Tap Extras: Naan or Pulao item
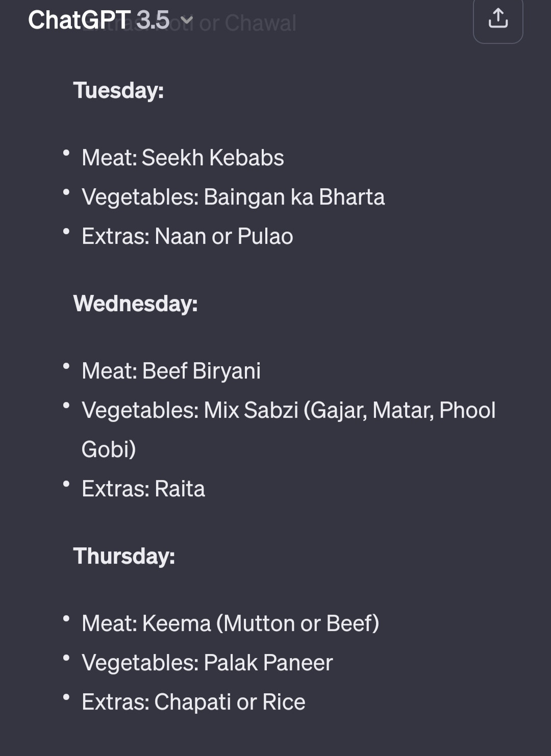This screenshot has height=756, width=551. pyautogui.click(x=187, y=236)
